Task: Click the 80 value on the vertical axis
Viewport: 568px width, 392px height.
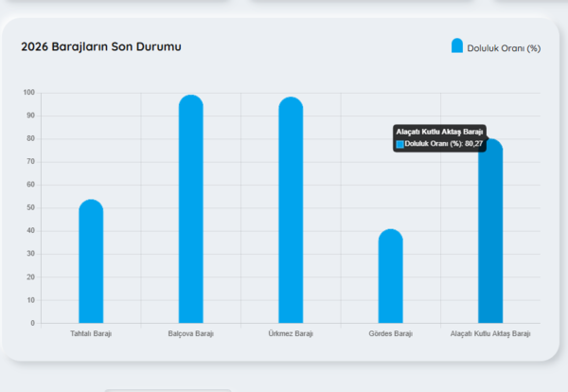Action: (x=30, y=139)
